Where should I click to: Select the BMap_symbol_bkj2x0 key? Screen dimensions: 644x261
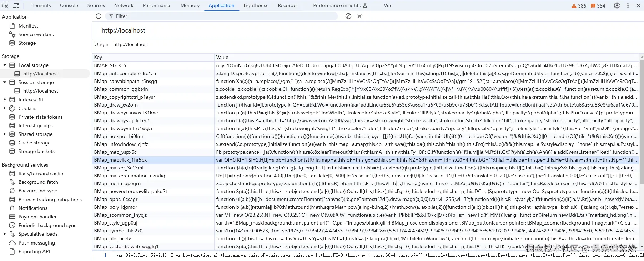[118, 231]
